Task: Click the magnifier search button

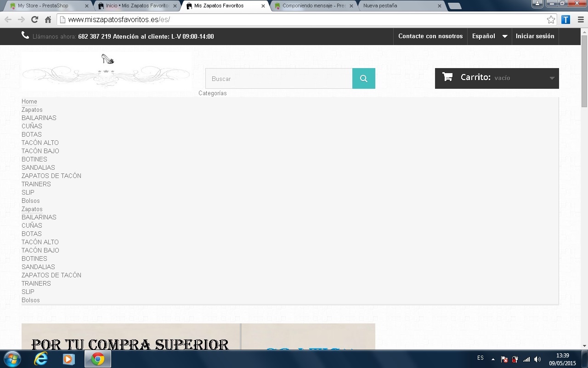Action: click(x=364, y=79)
